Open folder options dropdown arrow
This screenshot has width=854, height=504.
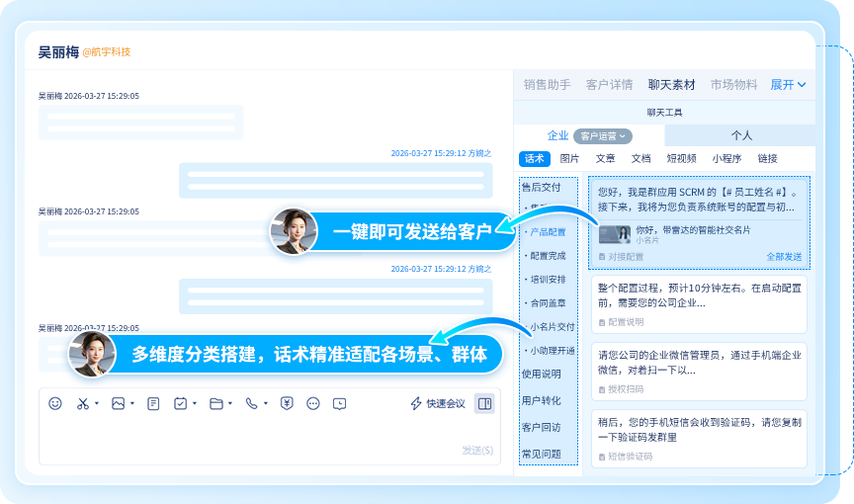click(x=230, y=403)
